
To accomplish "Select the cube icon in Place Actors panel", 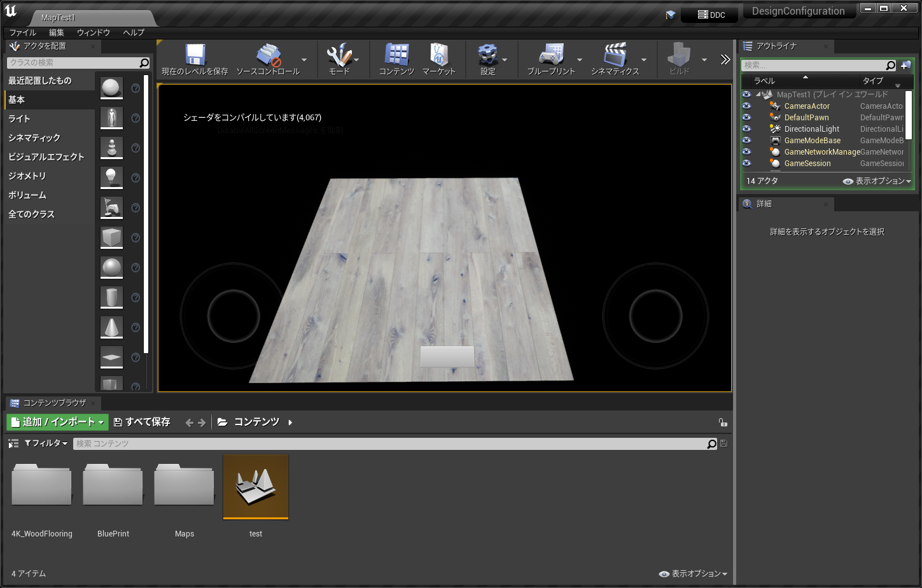I will tap(111, 237).
